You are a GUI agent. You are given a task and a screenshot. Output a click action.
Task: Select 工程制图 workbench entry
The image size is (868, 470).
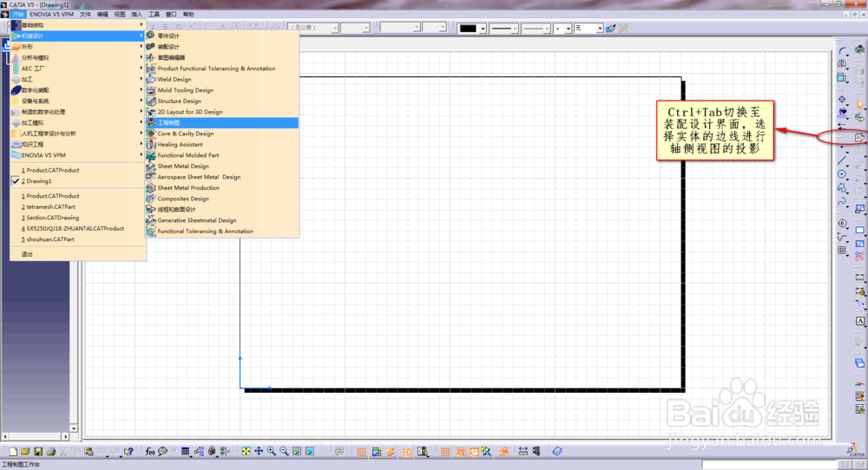coord(222,123)
